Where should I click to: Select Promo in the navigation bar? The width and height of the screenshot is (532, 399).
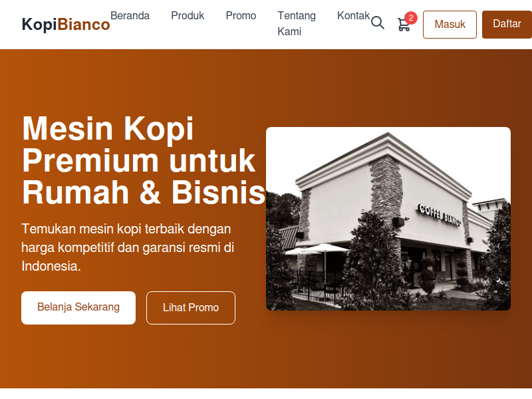click(x=241, y=15)
